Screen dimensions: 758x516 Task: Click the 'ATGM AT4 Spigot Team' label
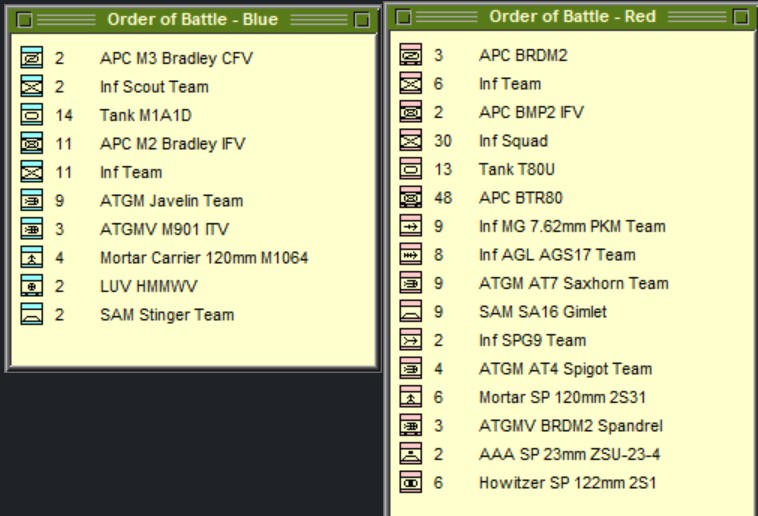pos(566,369)
